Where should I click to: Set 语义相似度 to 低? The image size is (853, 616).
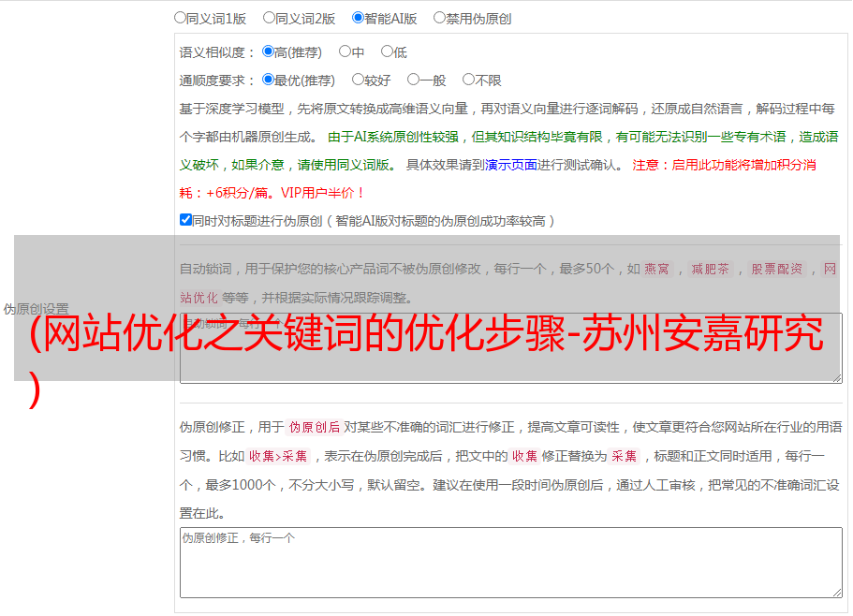coord(388,52)
